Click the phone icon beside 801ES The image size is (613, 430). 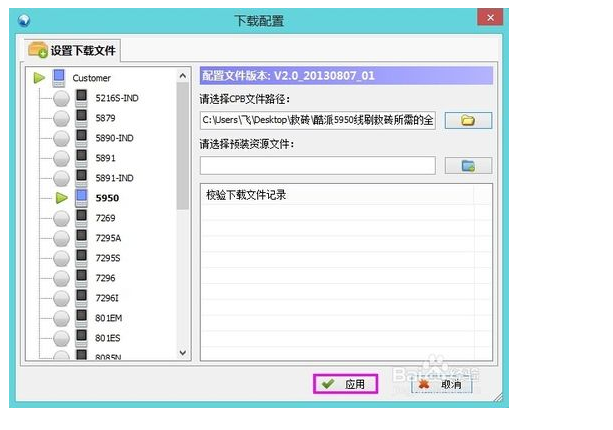pyautogui.click(x=81, y=338)
